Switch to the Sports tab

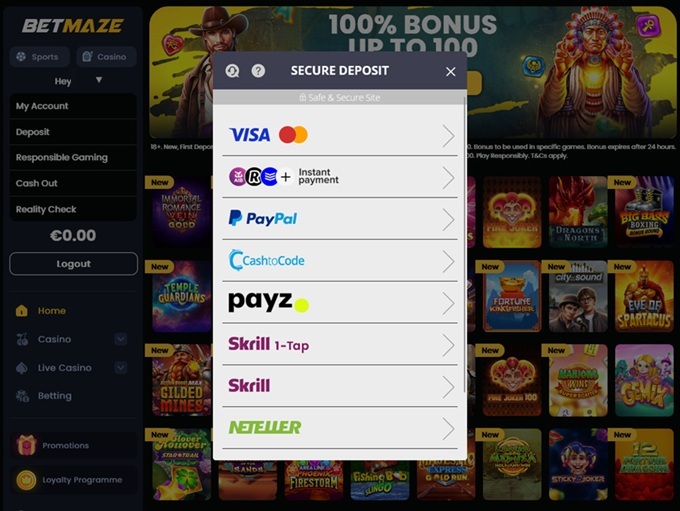[39, 57]
